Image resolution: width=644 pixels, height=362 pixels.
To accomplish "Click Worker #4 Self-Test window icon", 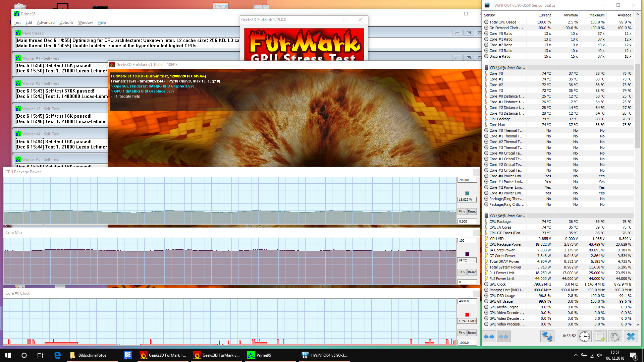I will click(18, 134).
